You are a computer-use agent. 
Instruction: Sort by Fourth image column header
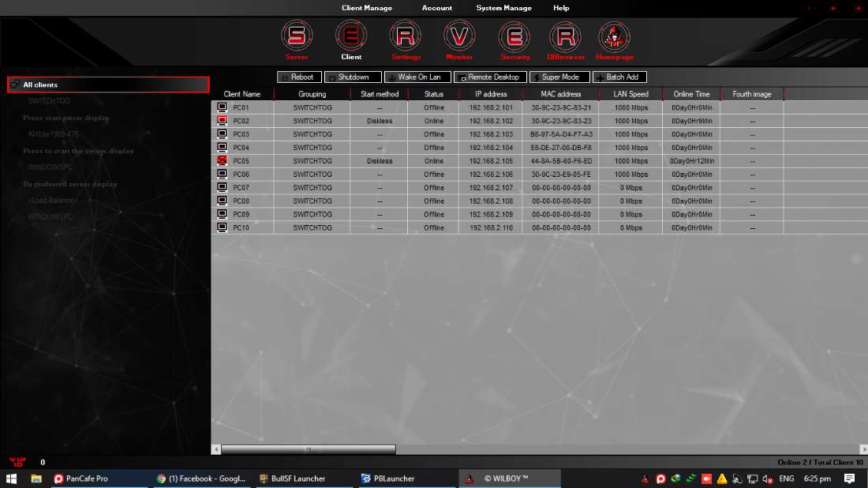point(752,94)
